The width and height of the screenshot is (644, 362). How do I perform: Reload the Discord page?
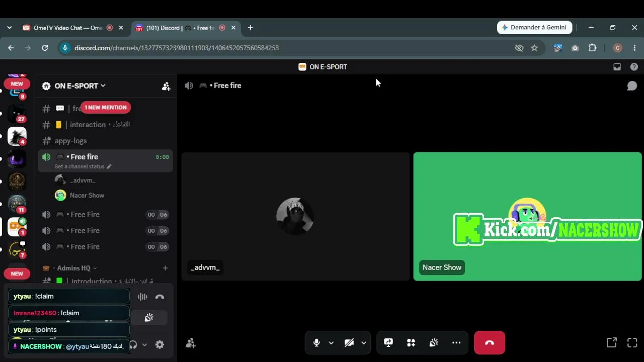(45, 48)
